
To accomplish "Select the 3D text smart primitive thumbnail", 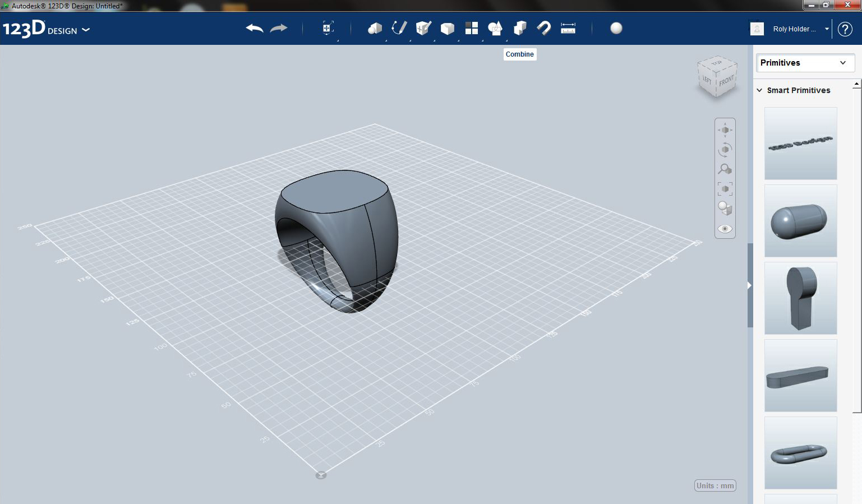I will point(801,144).
